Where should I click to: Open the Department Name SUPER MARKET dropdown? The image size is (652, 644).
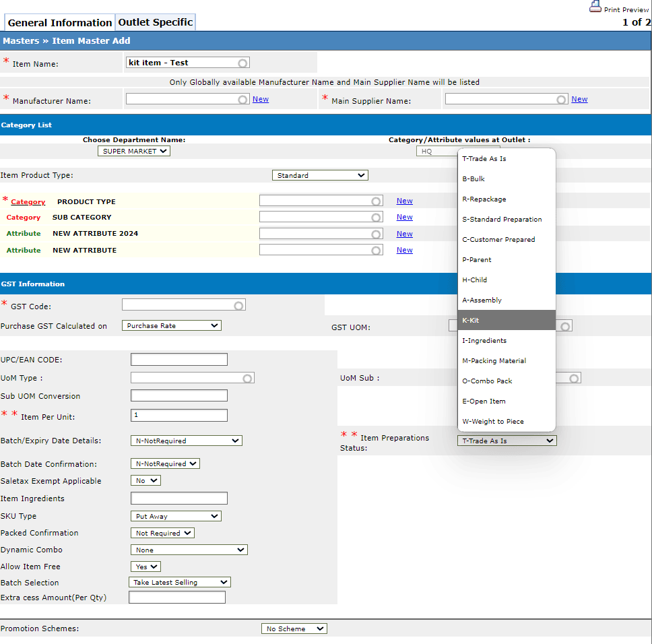[x=134, y=152]
